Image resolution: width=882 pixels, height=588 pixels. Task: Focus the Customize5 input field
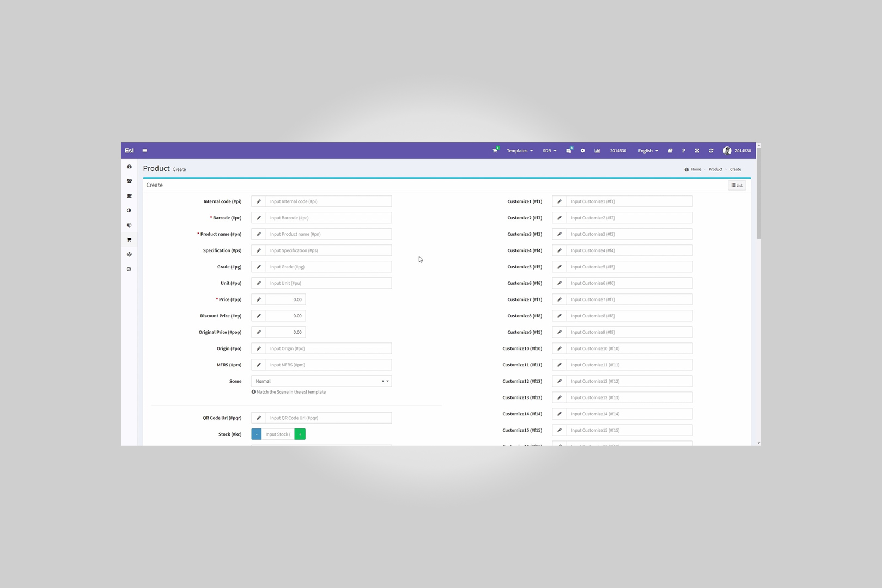[629, 267]
